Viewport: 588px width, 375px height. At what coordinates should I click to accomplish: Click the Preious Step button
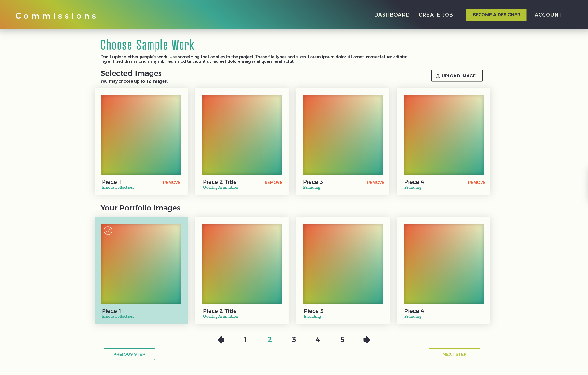point(129,354)
